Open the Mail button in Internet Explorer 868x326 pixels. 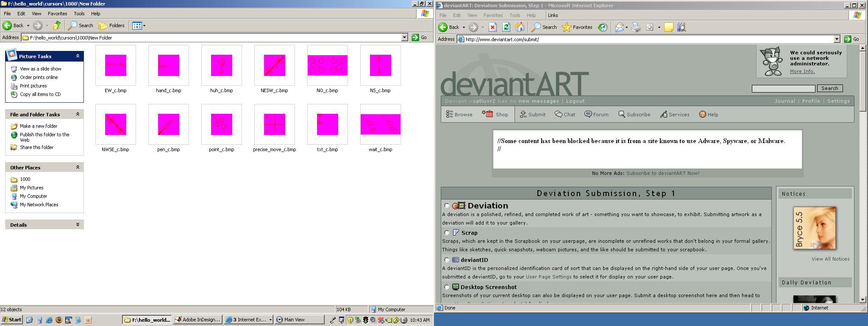tap(620, 27)
